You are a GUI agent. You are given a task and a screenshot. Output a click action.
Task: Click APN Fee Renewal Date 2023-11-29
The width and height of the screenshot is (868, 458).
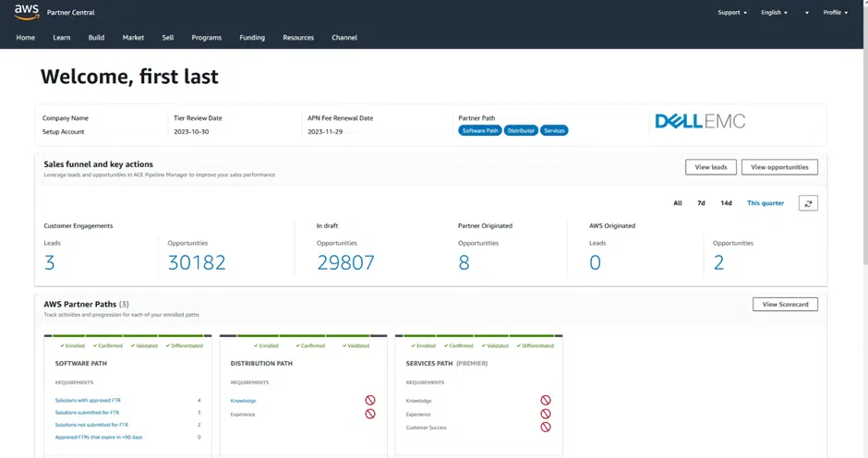[325, 132]
